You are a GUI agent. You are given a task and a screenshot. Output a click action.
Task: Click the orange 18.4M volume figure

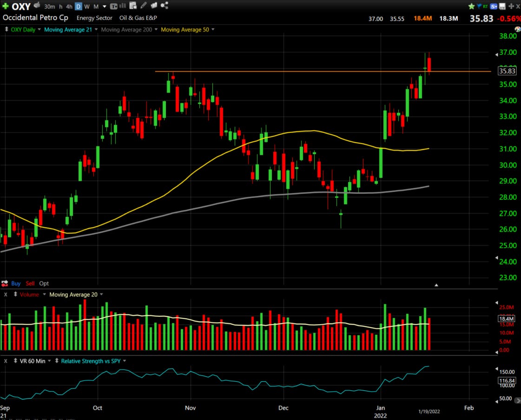(x=422, y=18)
